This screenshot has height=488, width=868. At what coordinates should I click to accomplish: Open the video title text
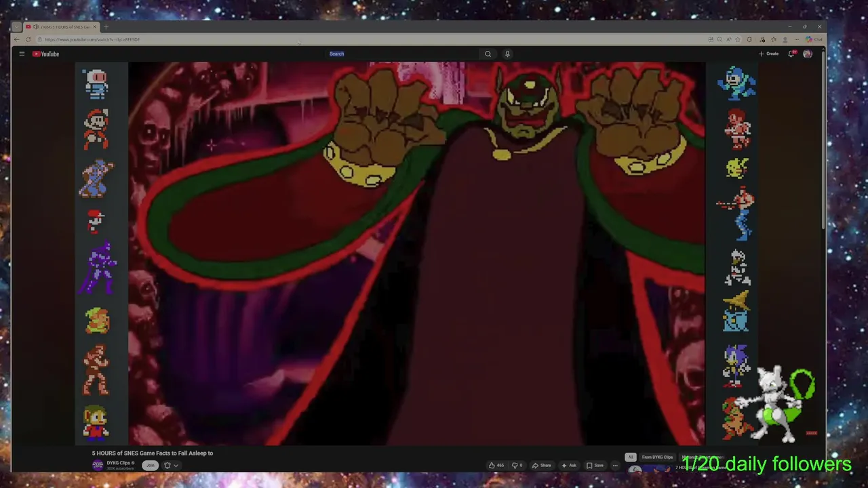coord(153,453)
